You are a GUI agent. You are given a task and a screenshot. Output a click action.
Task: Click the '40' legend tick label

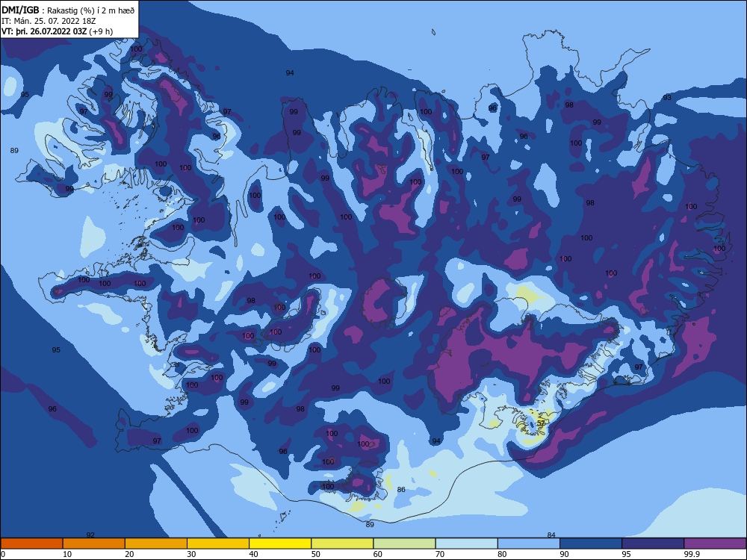click(253, 554)
